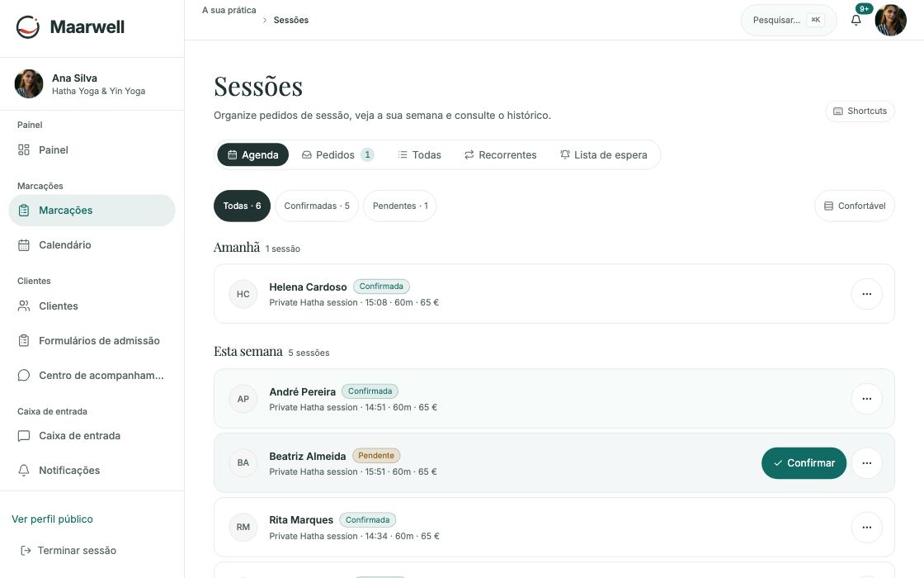
Task: Click the Maarwell logo icon
Action: click(x=28, y=26)
